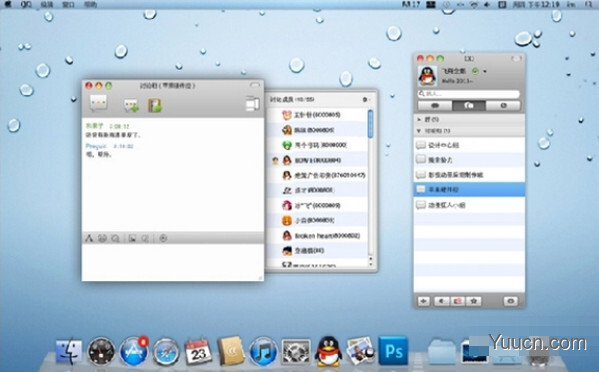Click the members list vertical scrollbar thumb

[370, 123]
